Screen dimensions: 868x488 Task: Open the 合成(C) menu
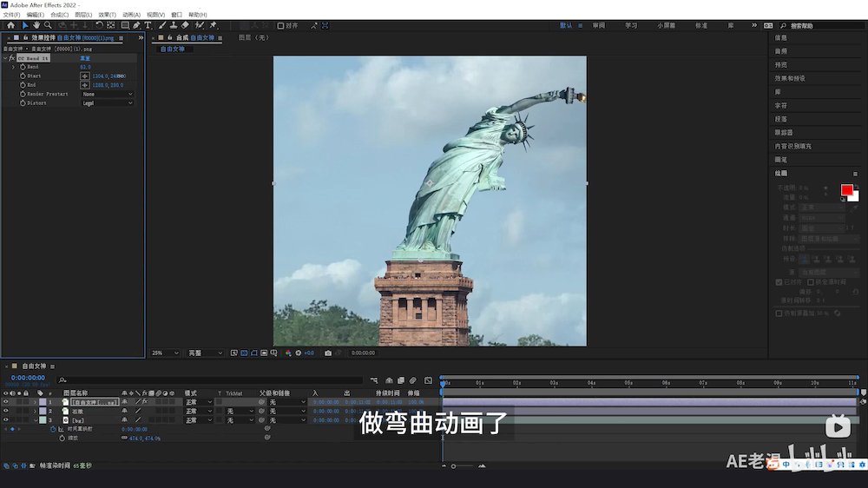click(59, 15)
